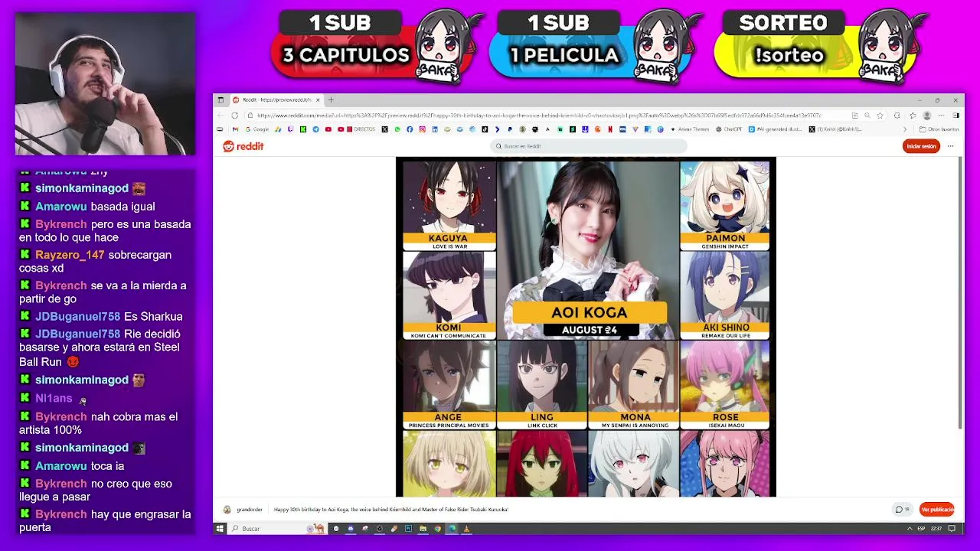Open the #AI-generated illust bookmark
The width and height of the screenshot is (980, 551).
[x=775, y=129]
